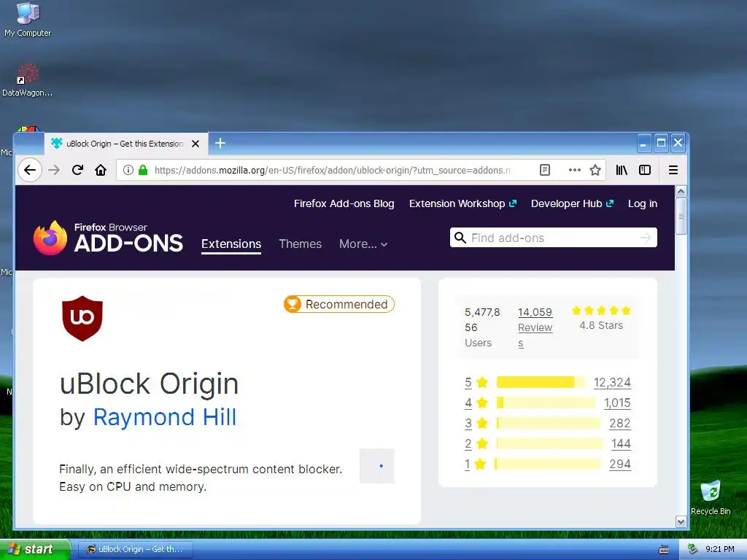Show site information via the info icon

click(128, 170)
